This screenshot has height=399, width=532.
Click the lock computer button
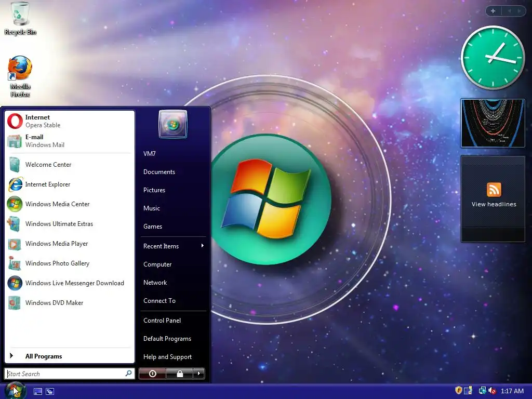point(180,374)
